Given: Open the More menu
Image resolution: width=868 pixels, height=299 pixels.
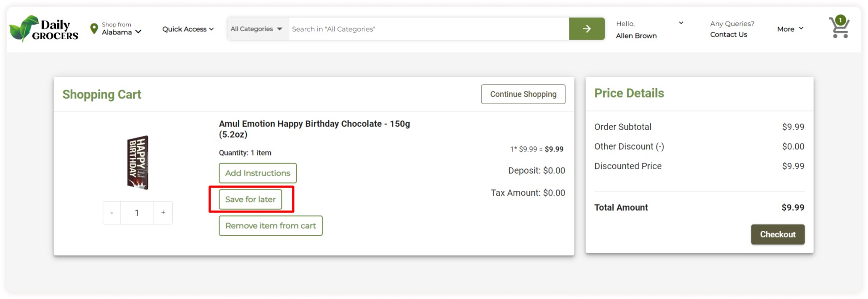Looking at the screenshot, I should [x=790, y=29].
